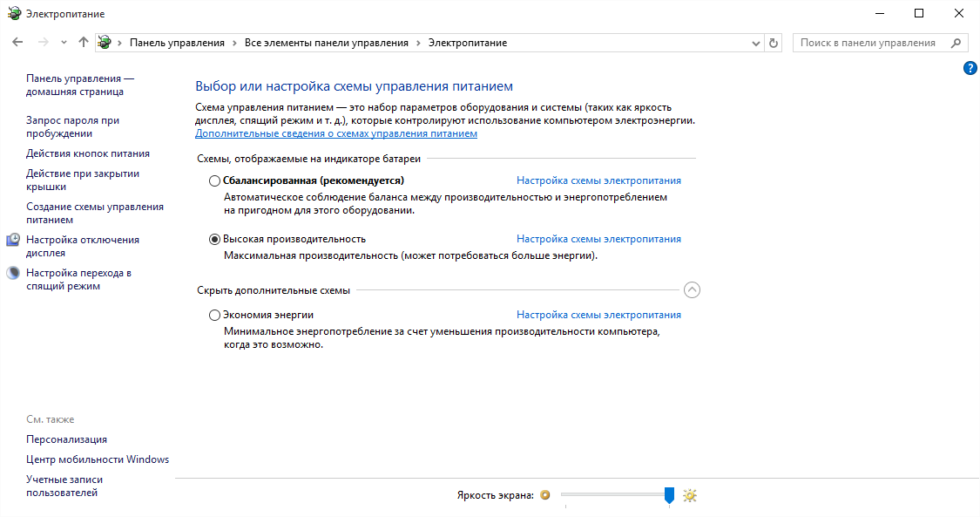
Task: Open Дополнительные сведения о схемах link
Action: coord(336,134)
